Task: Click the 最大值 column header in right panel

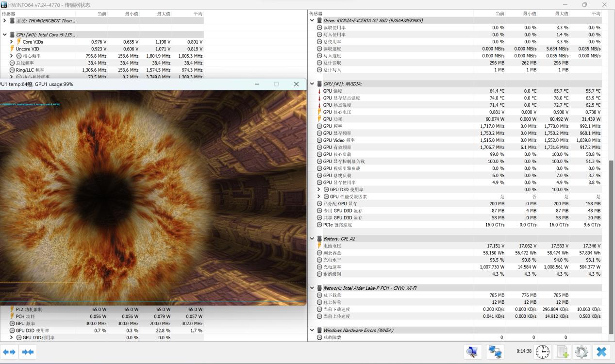Action: pyautogui.click(x=562, y=14)
